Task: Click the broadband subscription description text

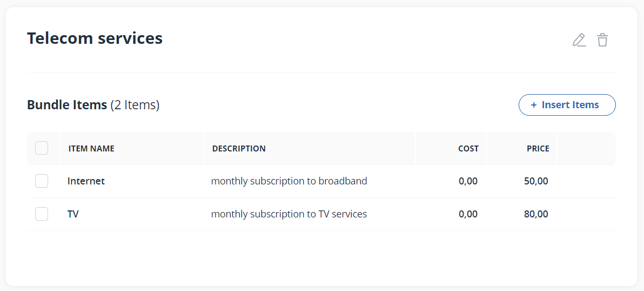Action: [x=289, y=181]
